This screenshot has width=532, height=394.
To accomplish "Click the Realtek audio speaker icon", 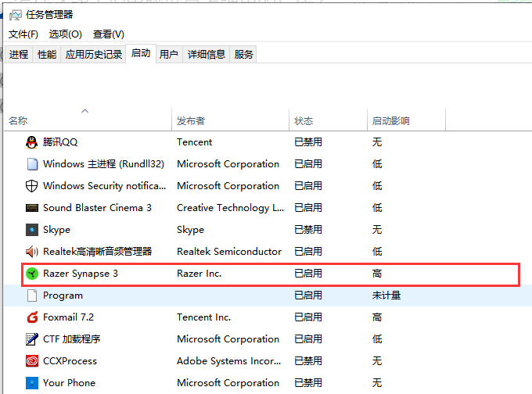I will point(32,252).
